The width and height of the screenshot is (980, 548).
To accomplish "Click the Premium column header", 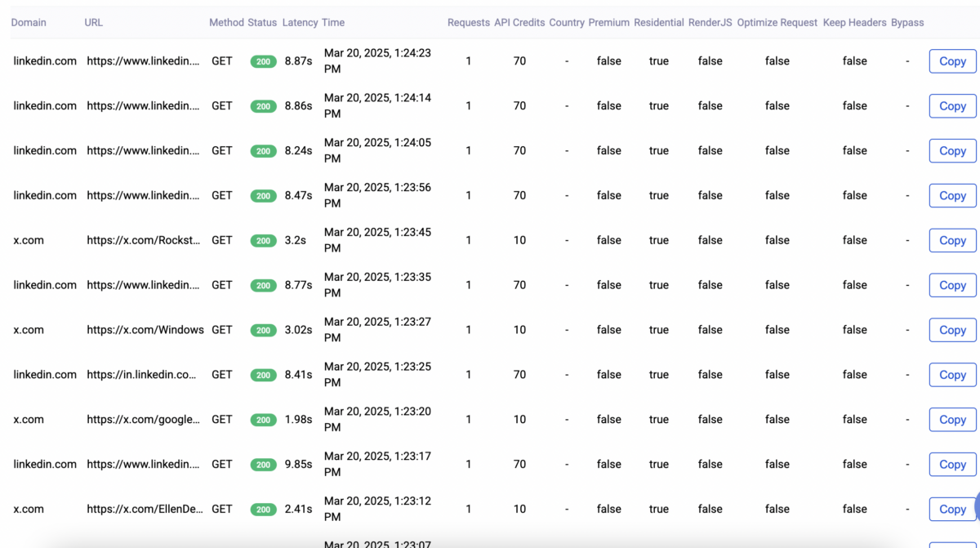I will 609,23.
